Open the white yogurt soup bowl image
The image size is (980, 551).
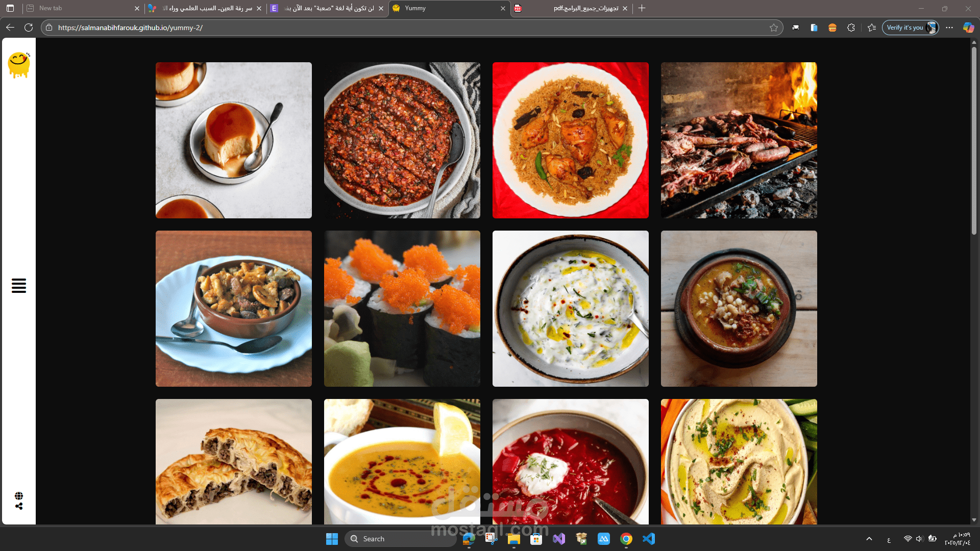[x=571, y=309]
